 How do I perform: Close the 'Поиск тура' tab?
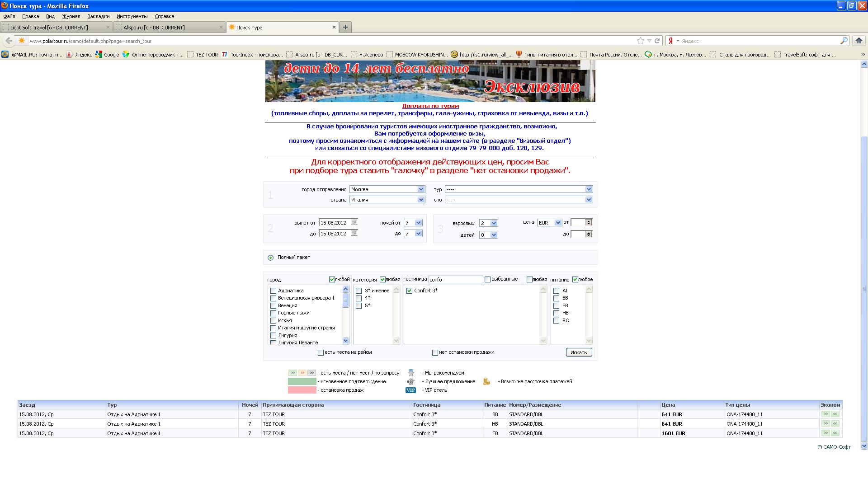click(x=334, y=27)
